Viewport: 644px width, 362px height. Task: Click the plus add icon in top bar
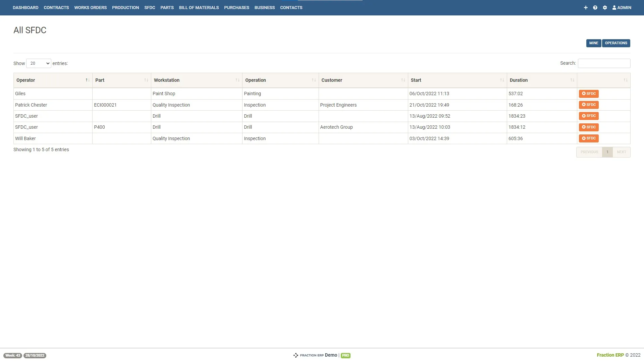coord(586,7)
